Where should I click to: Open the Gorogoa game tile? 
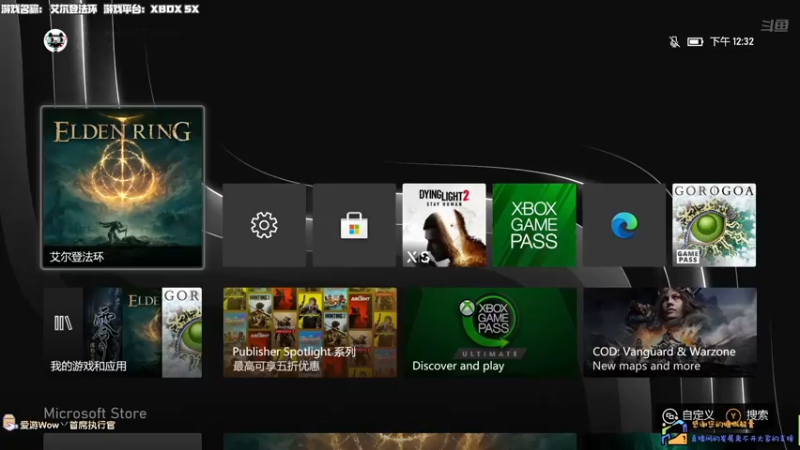[714, 225]
